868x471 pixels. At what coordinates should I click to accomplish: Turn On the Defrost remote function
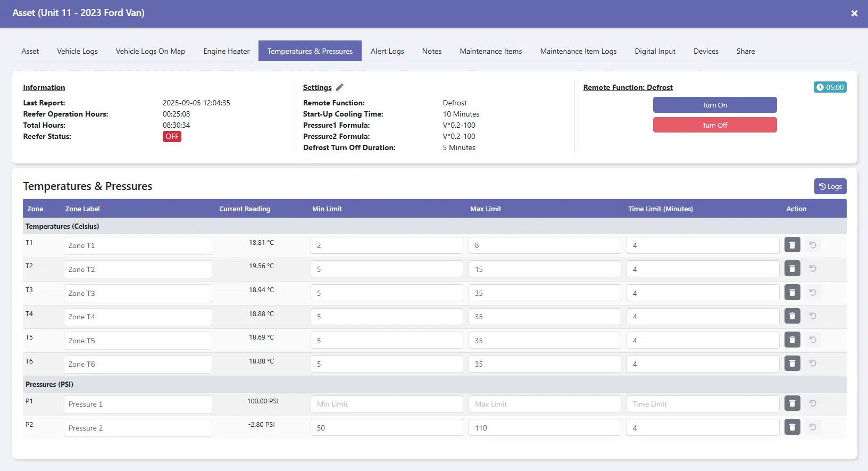714,105
